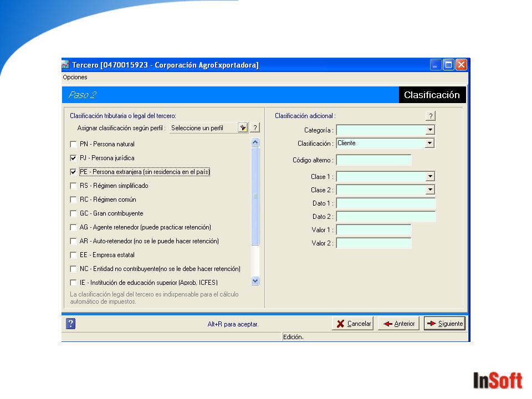Image resolution: width=532 pixels, height=399 pixels.
Task: Open help for profile classification assignment
Action: point(255,128)
